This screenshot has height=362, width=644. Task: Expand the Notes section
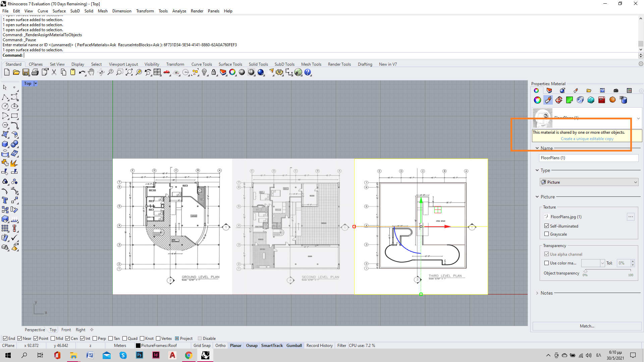(537, 293)
